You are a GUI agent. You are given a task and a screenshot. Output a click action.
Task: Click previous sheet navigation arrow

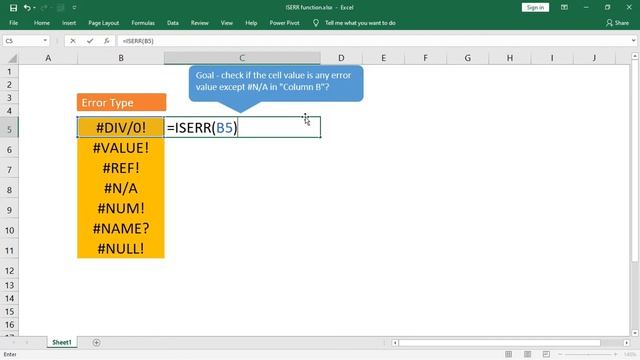tap(13, 342)
